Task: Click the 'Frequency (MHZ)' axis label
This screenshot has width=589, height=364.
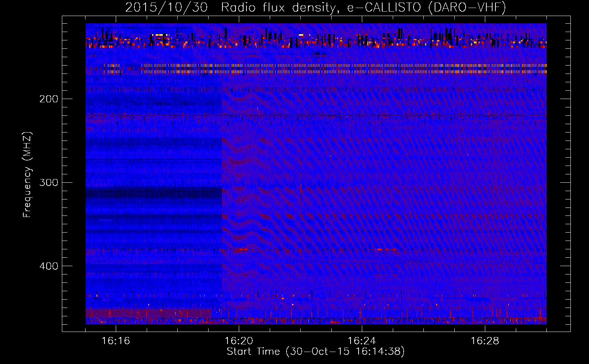Action: (x=28, y=175)
